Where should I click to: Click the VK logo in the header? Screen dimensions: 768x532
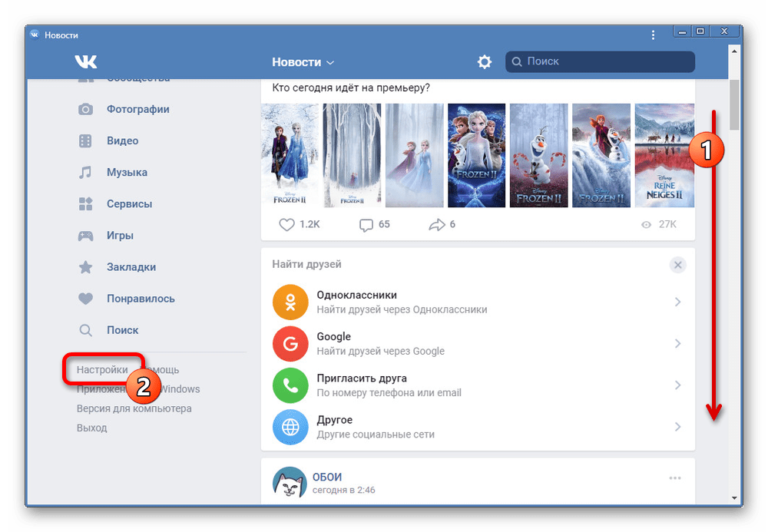86,61
